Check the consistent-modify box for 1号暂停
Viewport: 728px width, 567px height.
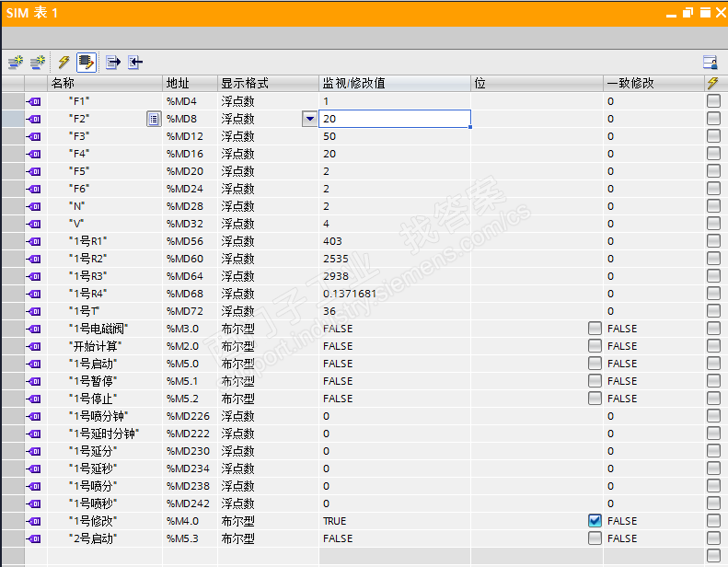pos(595,381)
